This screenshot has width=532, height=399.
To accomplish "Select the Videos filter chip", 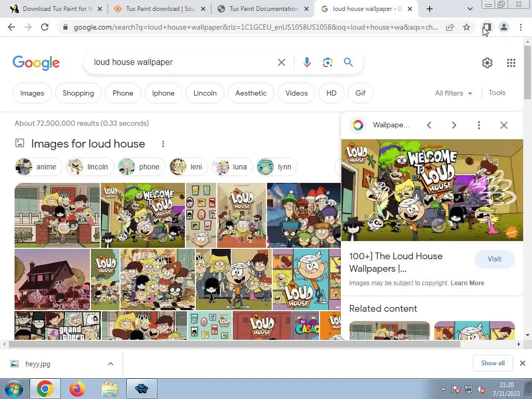I will coord(297,93).
